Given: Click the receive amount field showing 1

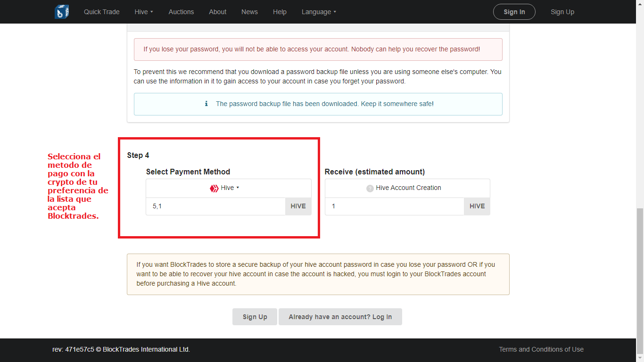Looking at the screenshot, I should (394, 206).
